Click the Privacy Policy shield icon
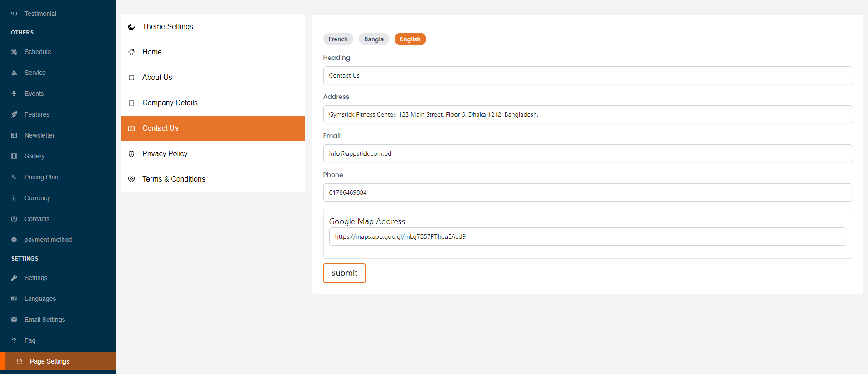This screenshot has height=374, width=868. pyautogui.click(x=132, y=154)
